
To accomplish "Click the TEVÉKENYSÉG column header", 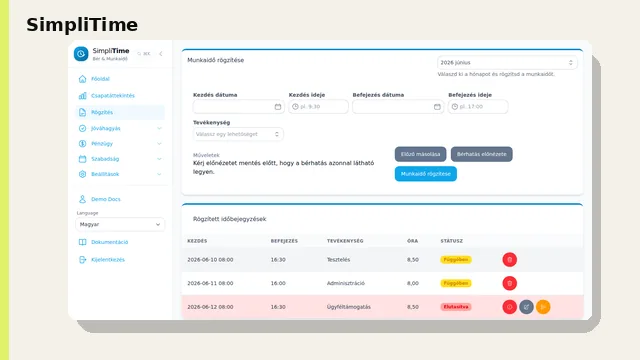I will (x=345, y=241).
